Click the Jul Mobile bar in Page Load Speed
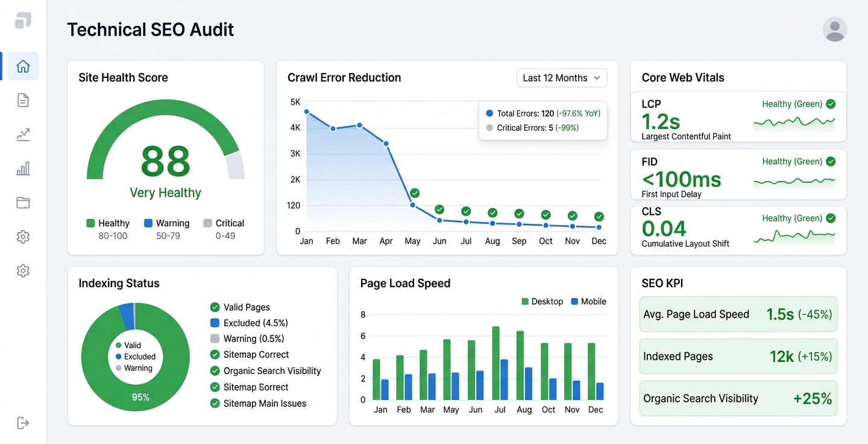The image size is (868, 444). coord(505,379)
